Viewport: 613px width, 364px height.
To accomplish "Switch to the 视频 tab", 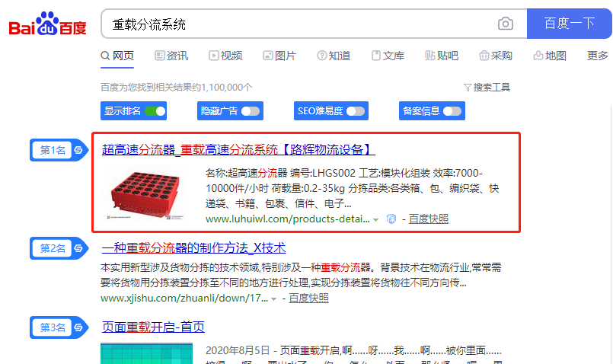I will pyautogui.click(x=225, y=56).
